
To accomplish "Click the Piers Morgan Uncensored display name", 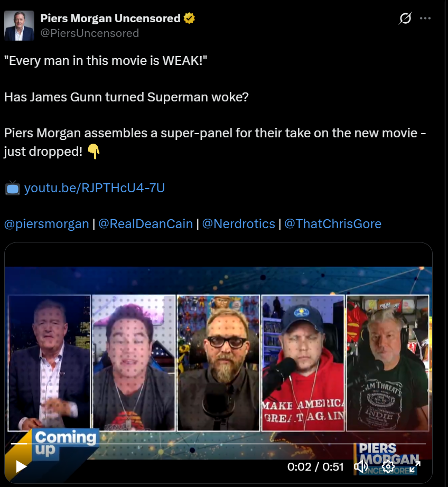I will [110, 18].
